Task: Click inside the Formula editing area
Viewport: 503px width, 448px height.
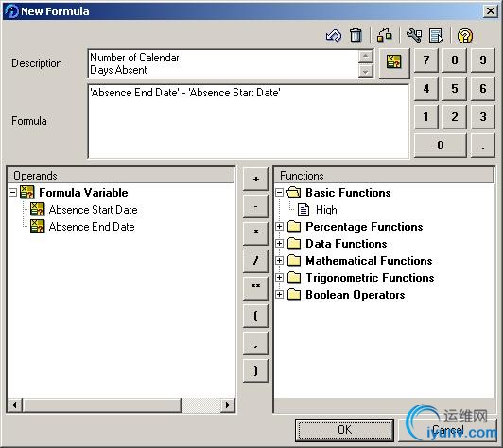Action: click(x=249, y=121)
